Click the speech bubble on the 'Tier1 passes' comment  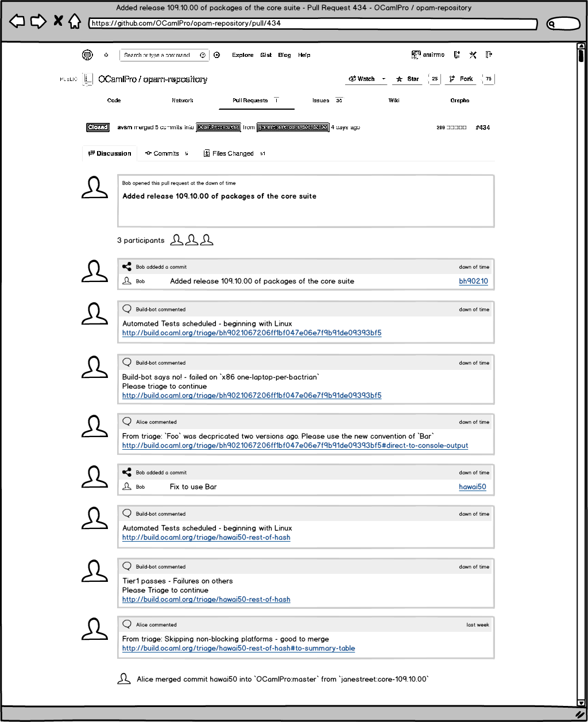point(127,566)
